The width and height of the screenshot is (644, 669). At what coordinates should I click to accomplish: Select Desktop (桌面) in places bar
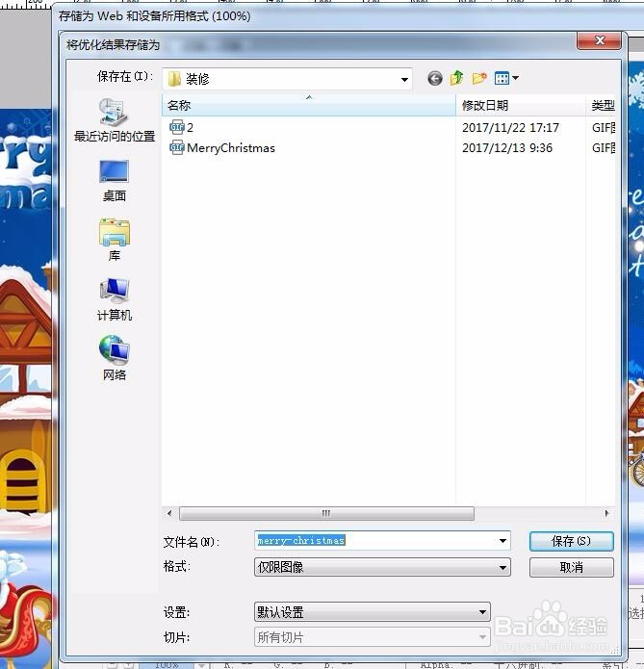(114, 180)
